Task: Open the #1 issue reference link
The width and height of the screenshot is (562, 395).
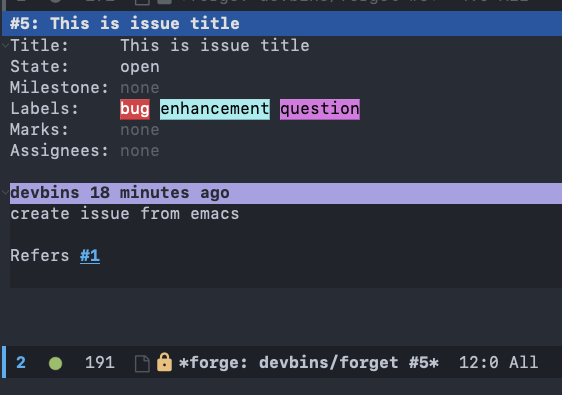Action: pos(90,256)
